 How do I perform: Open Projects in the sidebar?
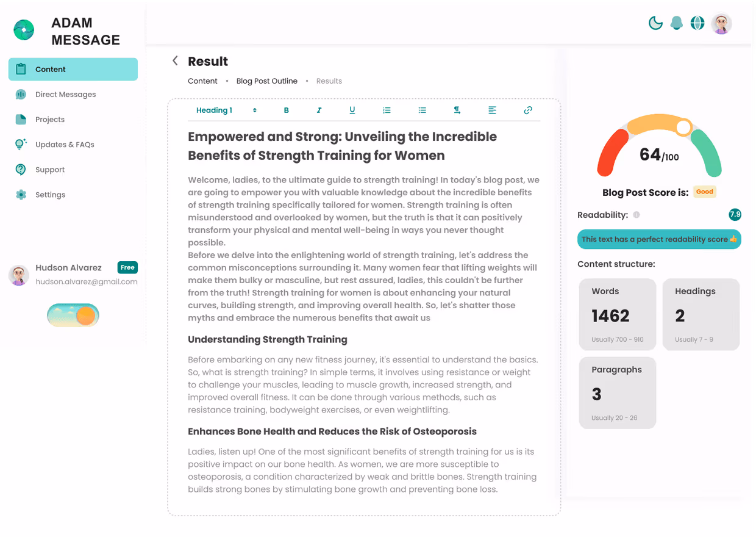[50, 120]
